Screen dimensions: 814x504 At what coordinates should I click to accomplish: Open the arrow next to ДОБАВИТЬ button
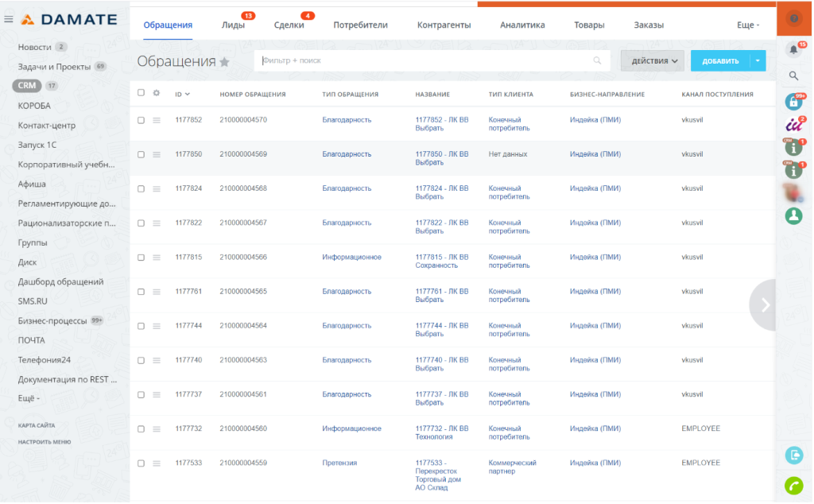pos(758,60)
